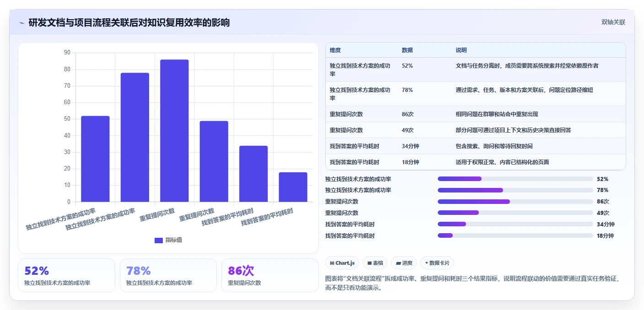Click the 数据 column header

coord(407,50)
